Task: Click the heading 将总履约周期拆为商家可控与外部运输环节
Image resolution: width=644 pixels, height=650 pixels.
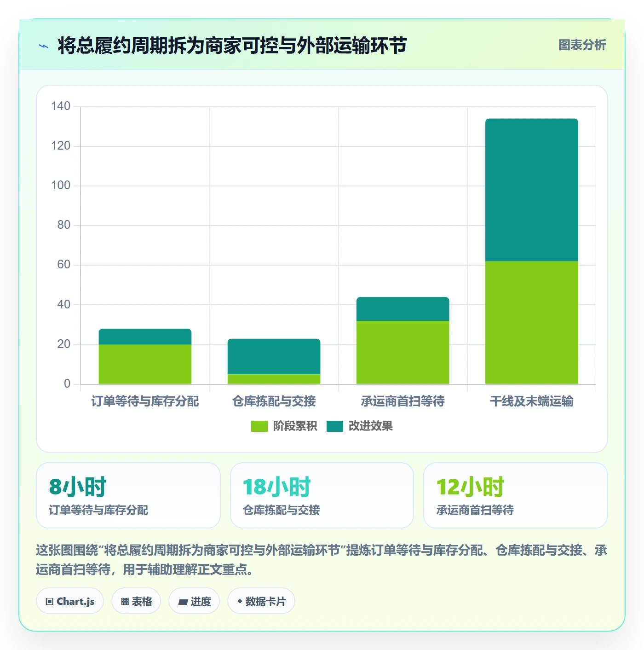Action: [232, 46]
